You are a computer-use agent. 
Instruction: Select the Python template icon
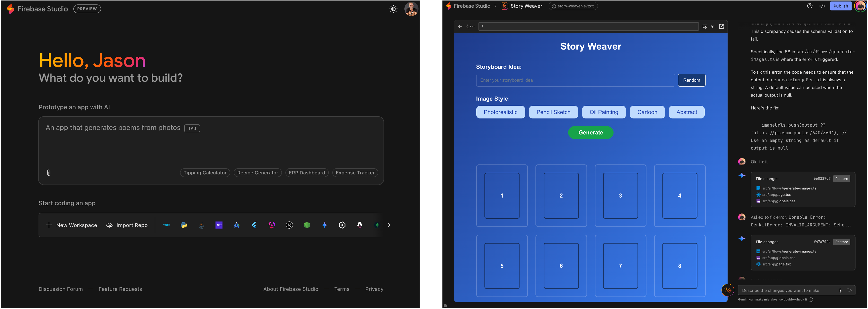184,225
